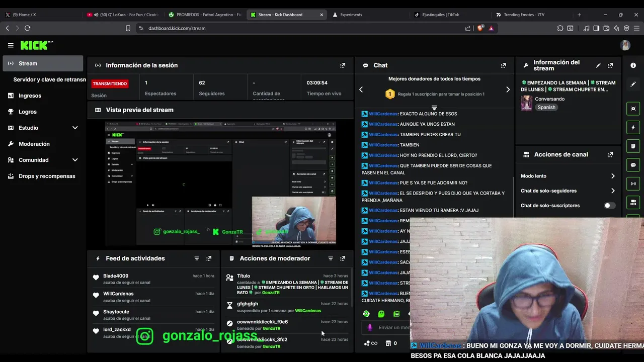Click the info icon in the right rail
Viewport: 644px width, 362px height.
coord(633,65)
